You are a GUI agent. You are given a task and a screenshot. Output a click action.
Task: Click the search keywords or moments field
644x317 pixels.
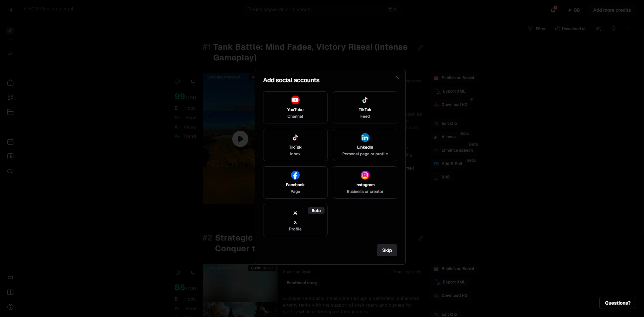tap(322, 9)
